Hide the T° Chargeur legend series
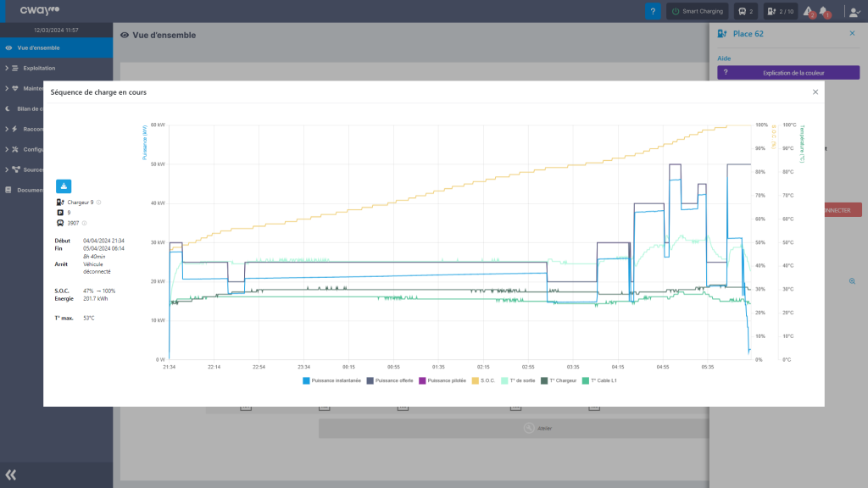Screen dimensions: 868x488 [x=560, y=381]
